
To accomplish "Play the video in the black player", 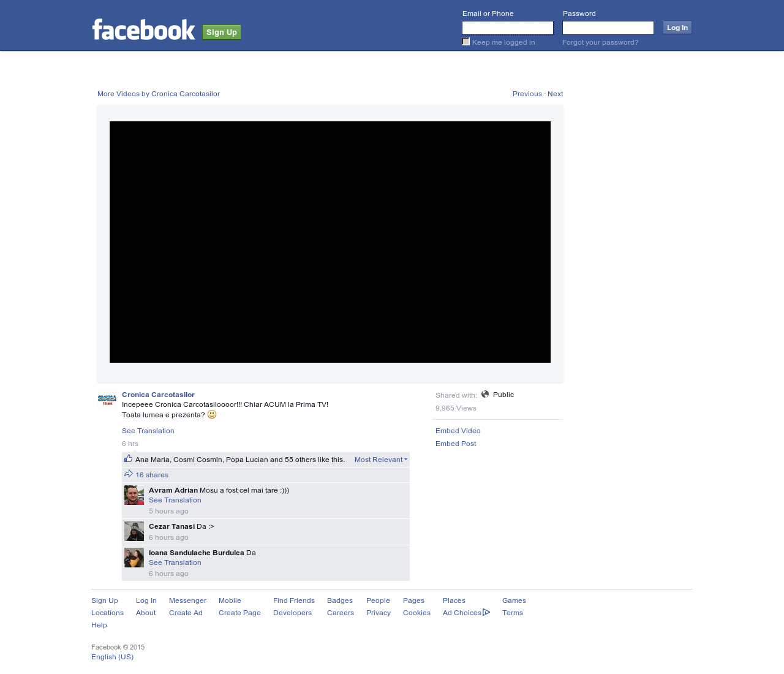I will click(x=330, y=242).
